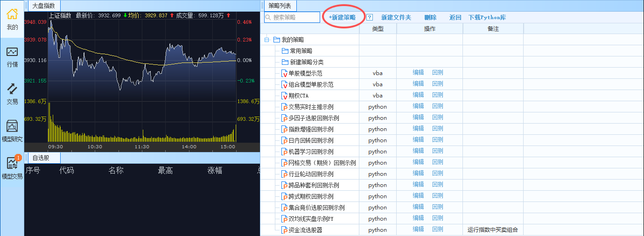644x236 pixels.
Task: Click the help question mark icon
Action: (370, 17)
